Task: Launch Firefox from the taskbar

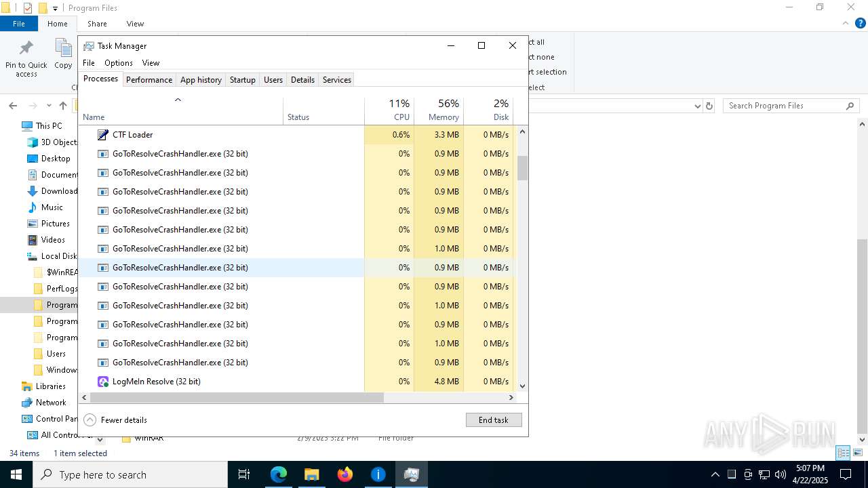Action: click(344, 474)
